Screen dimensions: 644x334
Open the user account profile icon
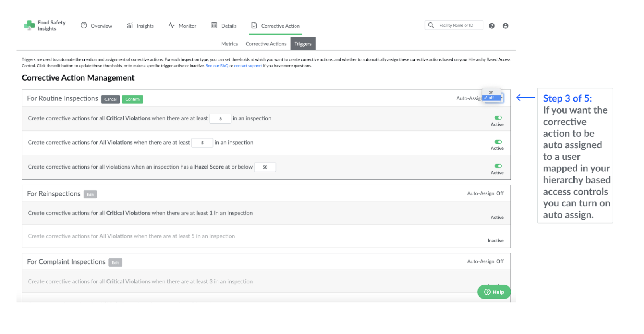click(505, 26)
